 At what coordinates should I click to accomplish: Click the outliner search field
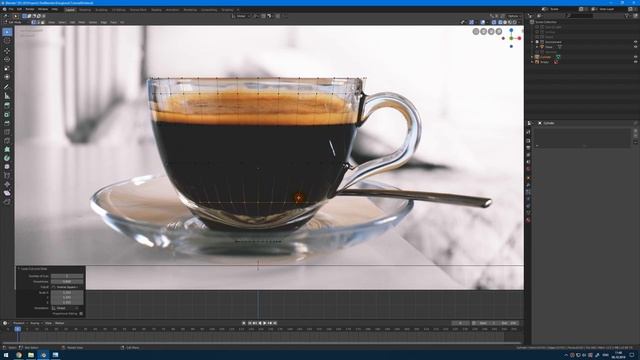(581, 16)
